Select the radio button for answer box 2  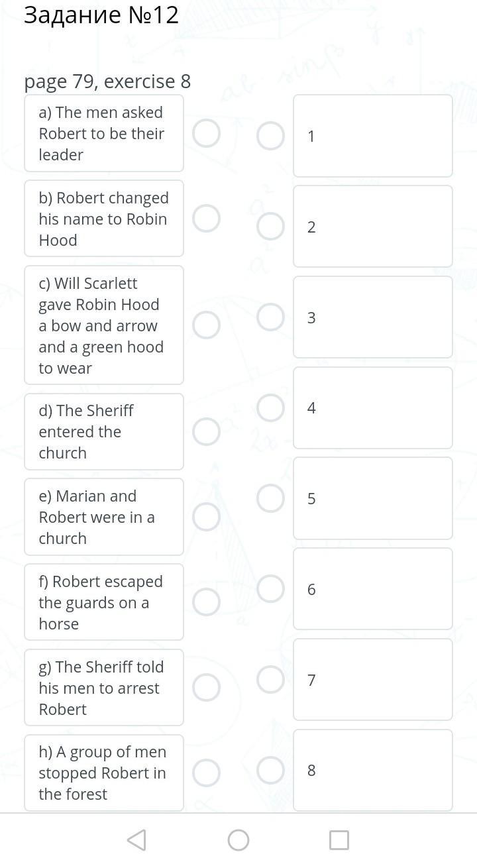(270, 227)
